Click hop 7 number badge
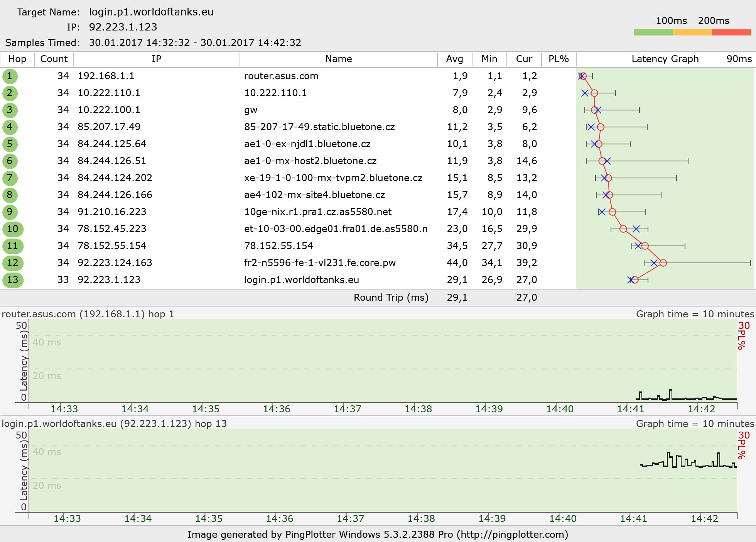The image size is (756, 542). [10, 178]
